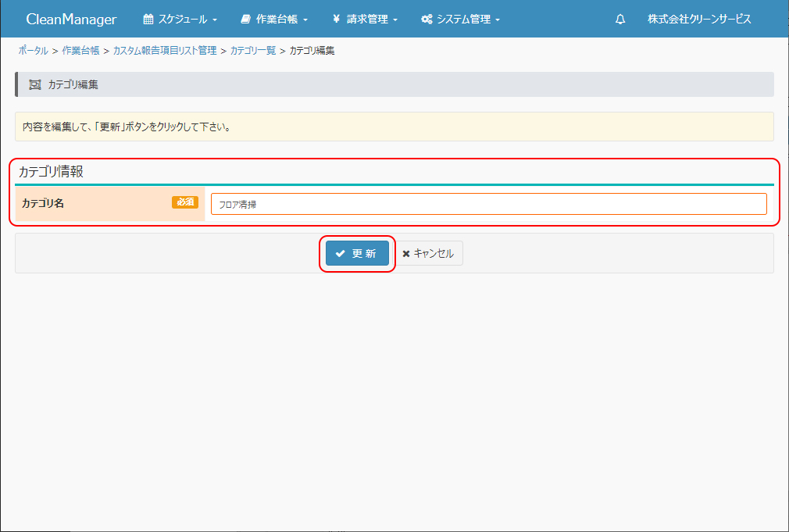The image size is (789, 532).
Task: Click the calendar icon beside スケジュール
Action: click(148, 20)
